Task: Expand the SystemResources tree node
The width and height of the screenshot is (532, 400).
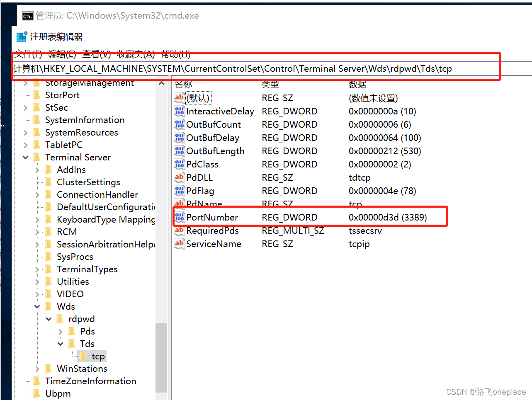Action: (x=26, y=133)
